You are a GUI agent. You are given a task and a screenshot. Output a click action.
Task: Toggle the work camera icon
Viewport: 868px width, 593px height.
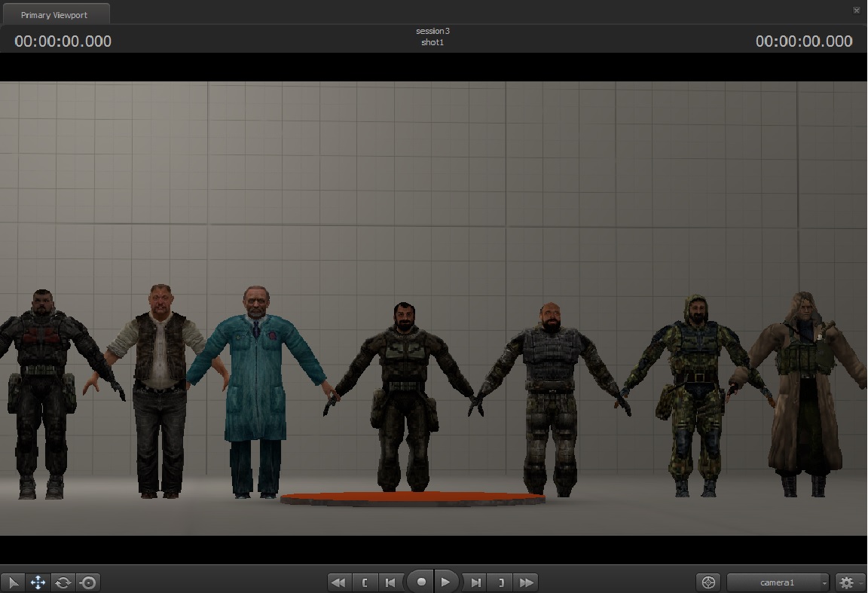(707, 582)
